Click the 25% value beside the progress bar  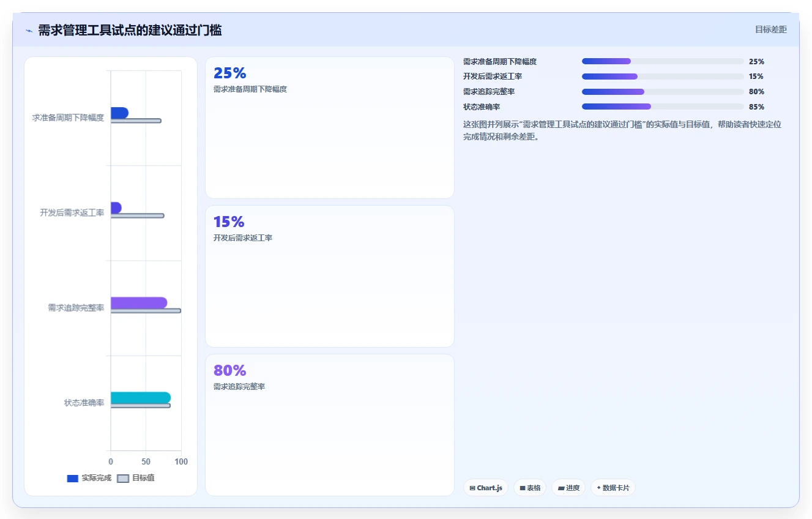(756, 62)
